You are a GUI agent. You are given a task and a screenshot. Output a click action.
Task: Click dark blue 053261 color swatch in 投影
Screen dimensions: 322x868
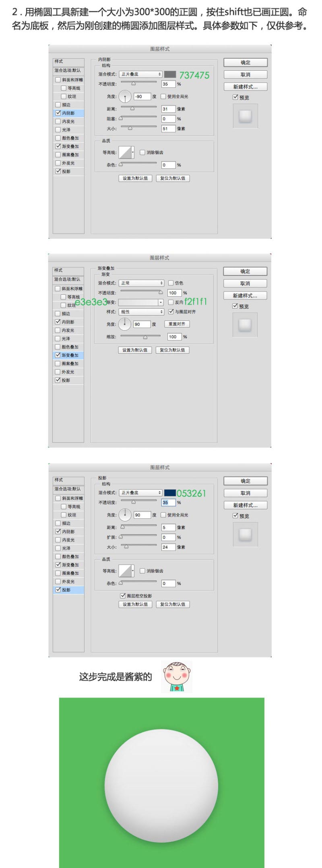click(x=170, y=493)
